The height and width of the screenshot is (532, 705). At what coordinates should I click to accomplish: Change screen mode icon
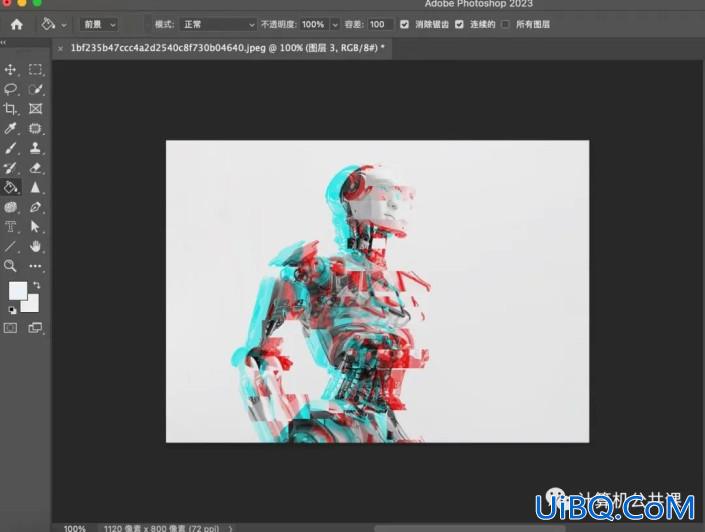(x=35, y=328)
